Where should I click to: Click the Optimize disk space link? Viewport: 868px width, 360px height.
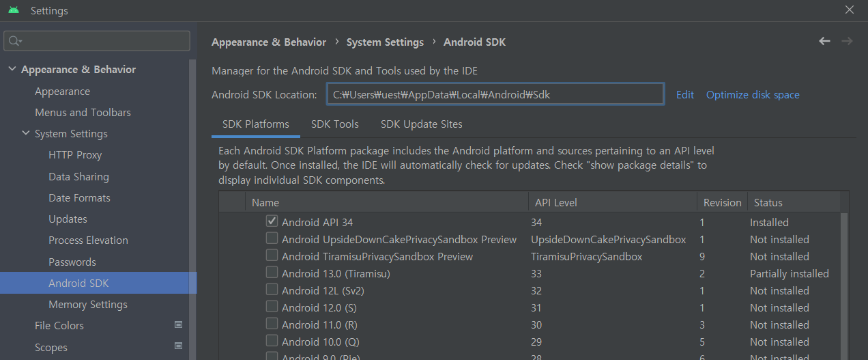(x=753, y=95)
